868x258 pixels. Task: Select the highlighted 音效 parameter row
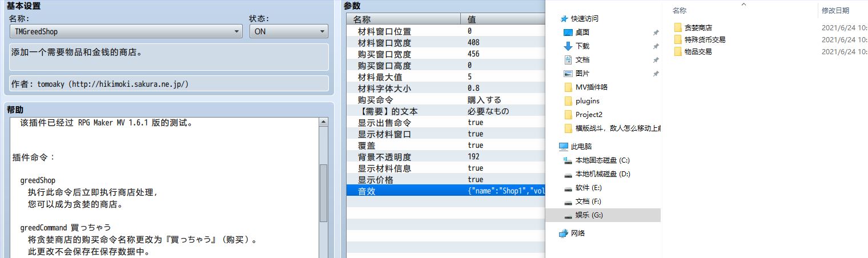pyautogui.click(x=446, y=191)
